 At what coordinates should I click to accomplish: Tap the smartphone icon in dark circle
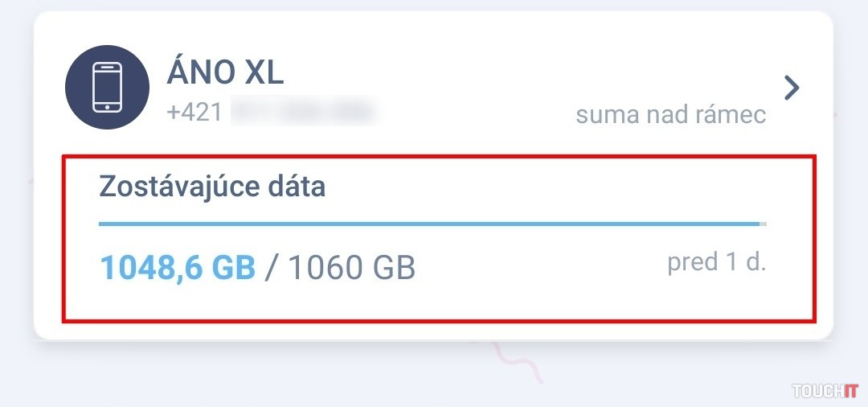pyautogui.click(x=107, y=87)
